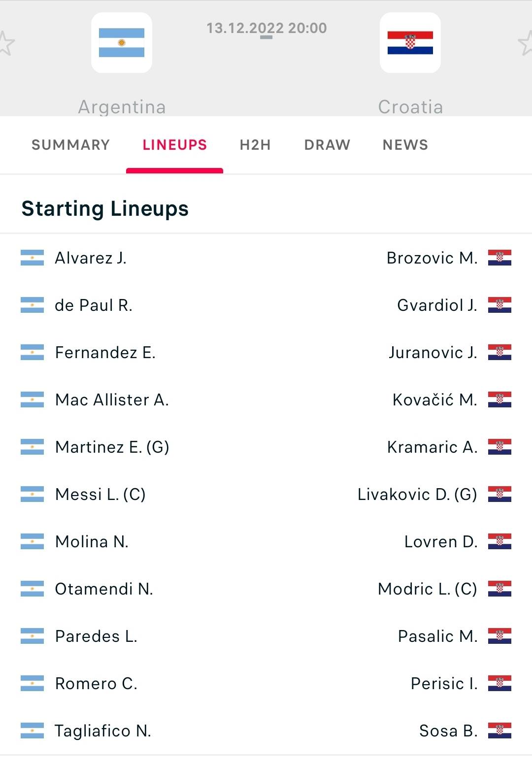Go to the NEWS tab
532x765 pixels.
pyautogui.click(x=405, y=145)
